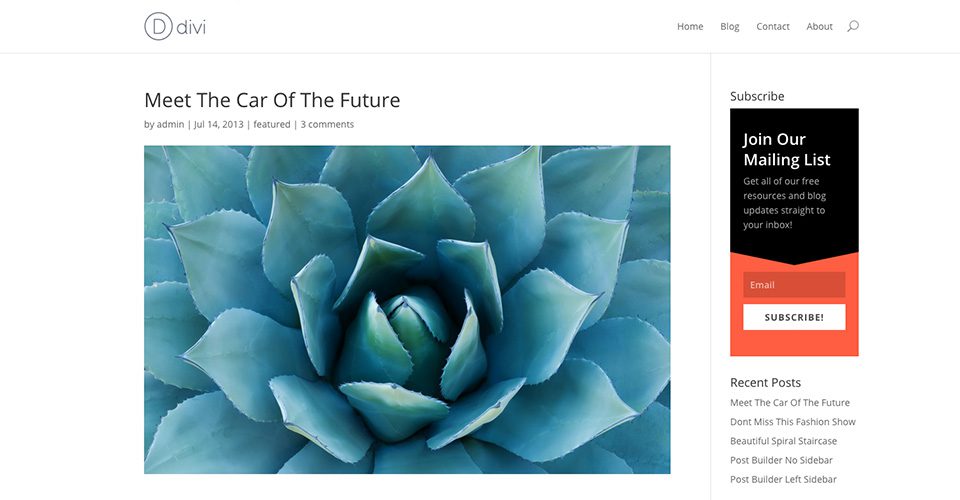Click the Divi circular D logo
The image size is (960, 500).
click(x=158, y=26)
